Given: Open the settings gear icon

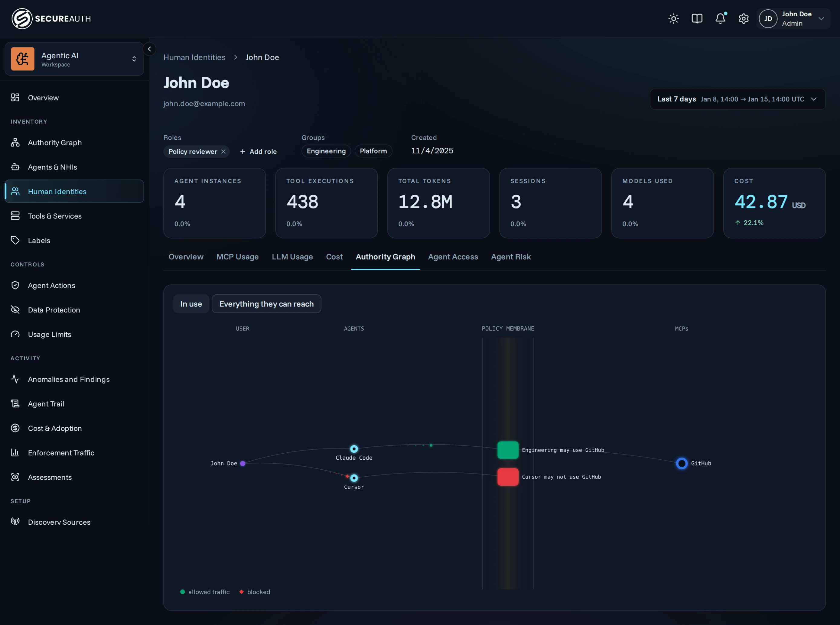Looking at the screenshot, I should coord(744,18).
